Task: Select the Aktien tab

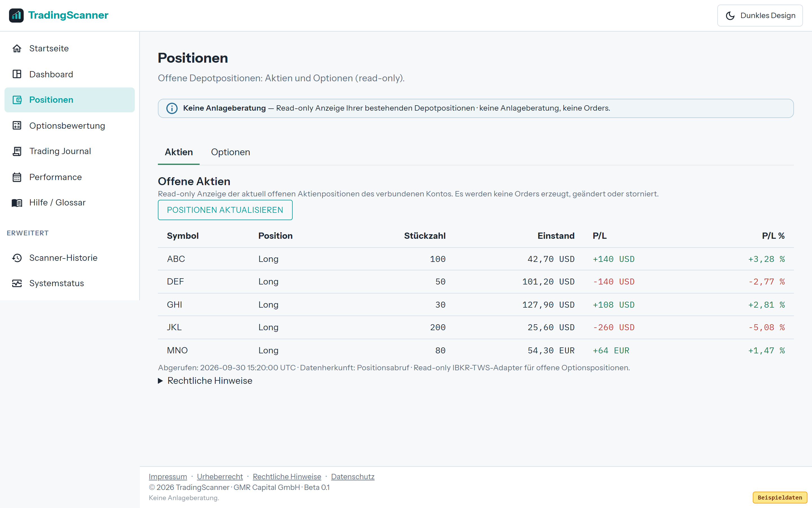Action: 179,152
